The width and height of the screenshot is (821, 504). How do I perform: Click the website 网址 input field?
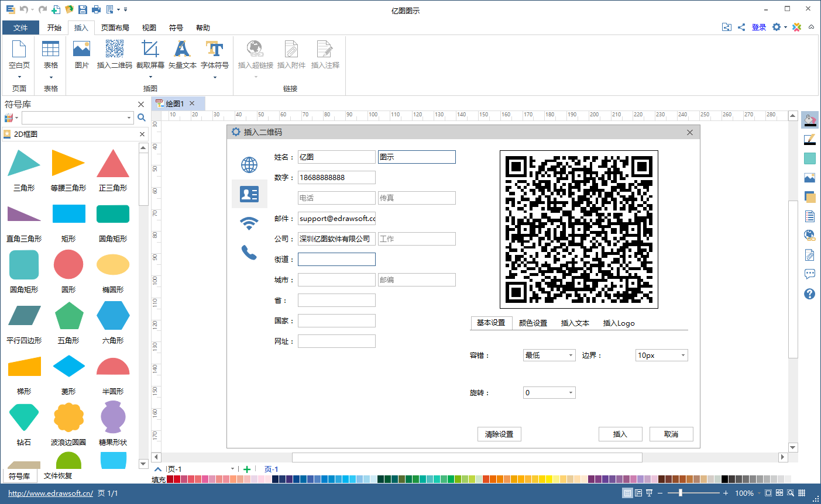336,341
